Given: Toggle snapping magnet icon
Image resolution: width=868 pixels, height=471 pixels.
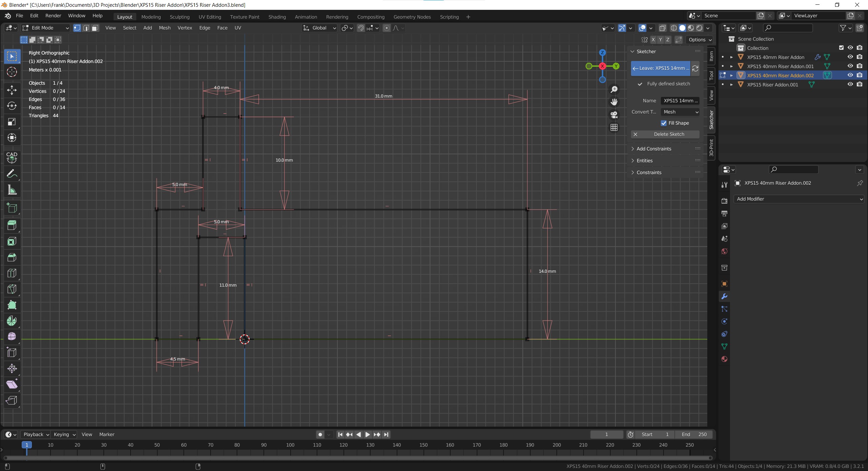Looking at the screenshot, I should (361, 28).
